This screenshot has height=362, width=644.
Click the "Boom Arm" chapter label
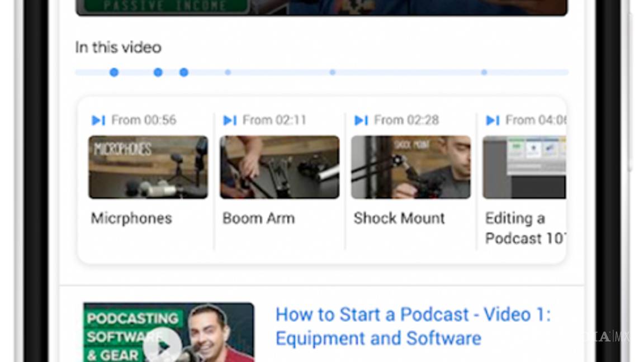tap(258, 218)
